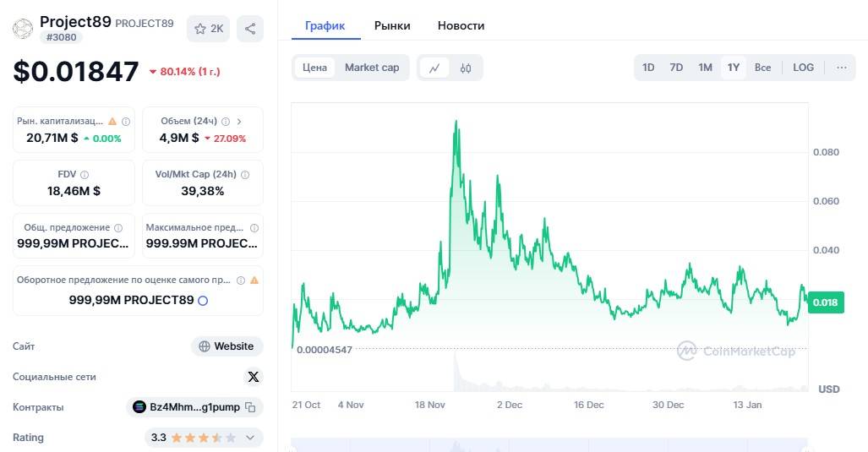Click the 4,9M $ volume value
The width and height of the screenshot is (868, 452).
[x=179, y=138]
